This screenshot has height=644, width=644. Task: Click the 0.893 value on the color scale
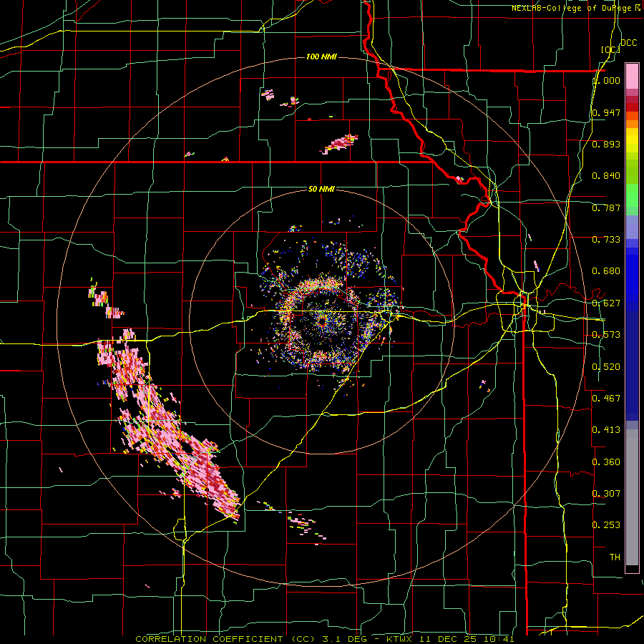pyautogui.click(x=606, y=144)
